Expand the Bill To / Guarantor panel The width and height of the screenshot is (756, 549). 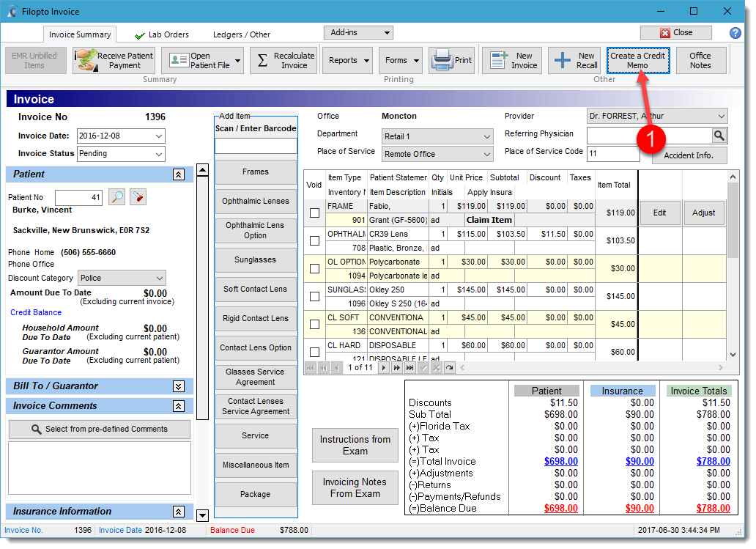179,386
